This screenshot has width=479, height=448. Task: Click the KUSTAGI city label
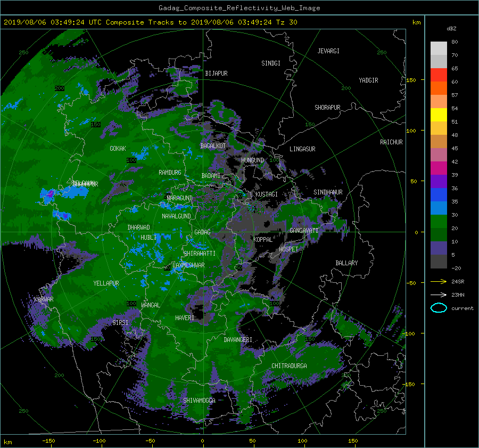[x=267, y=194]
